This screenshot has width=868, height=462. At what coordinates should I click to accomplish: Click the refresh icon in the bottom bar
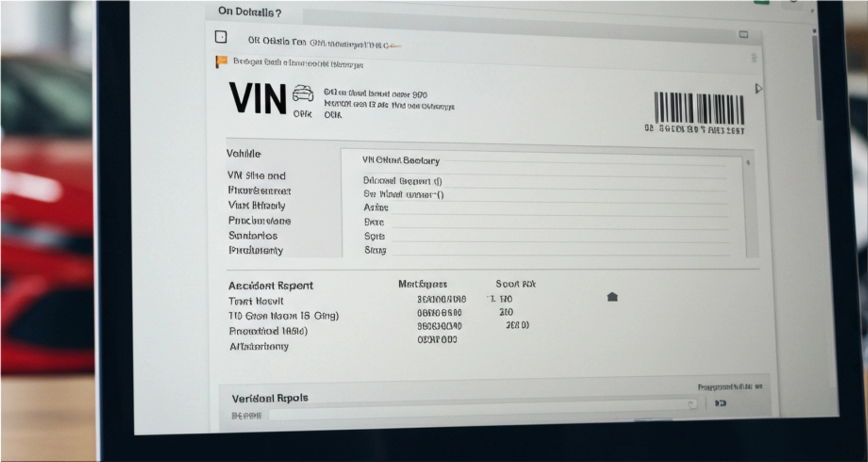pyautogui.click(x=691, y=404)
